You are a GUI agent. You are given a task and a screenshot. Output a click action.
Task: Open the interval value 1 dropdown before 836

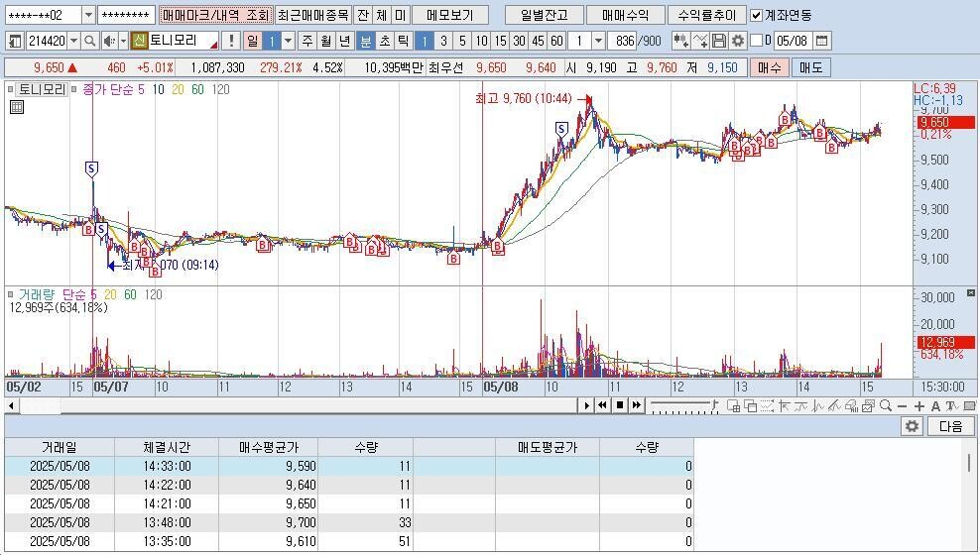(597, 42)
